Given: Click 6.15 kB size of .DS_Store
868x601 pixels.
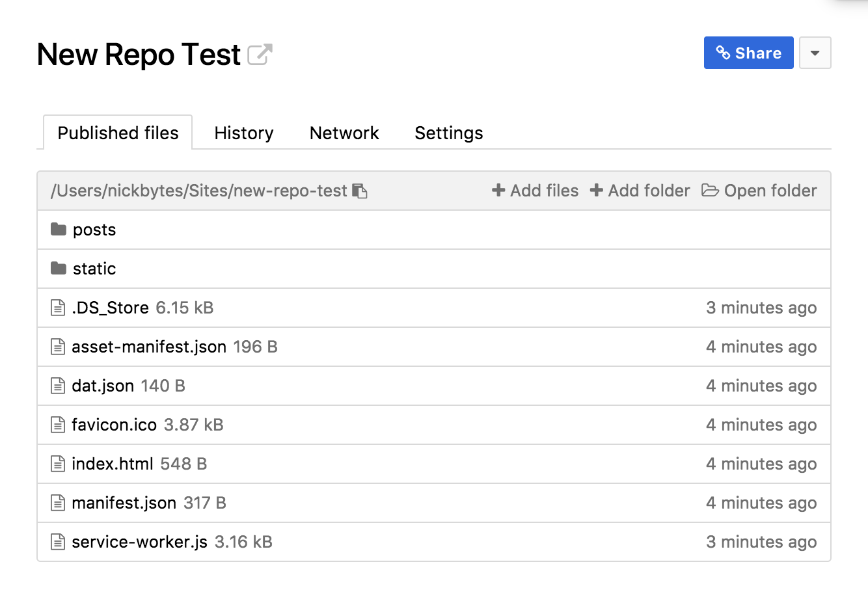Looking at the screenshot, I should click(x=185, y=308).
